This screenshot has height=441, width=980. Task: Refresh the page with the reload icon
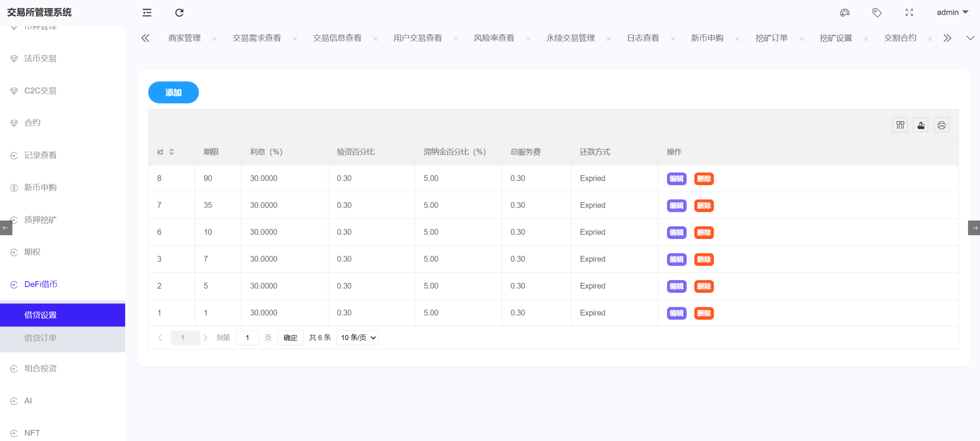click(179, 13)
